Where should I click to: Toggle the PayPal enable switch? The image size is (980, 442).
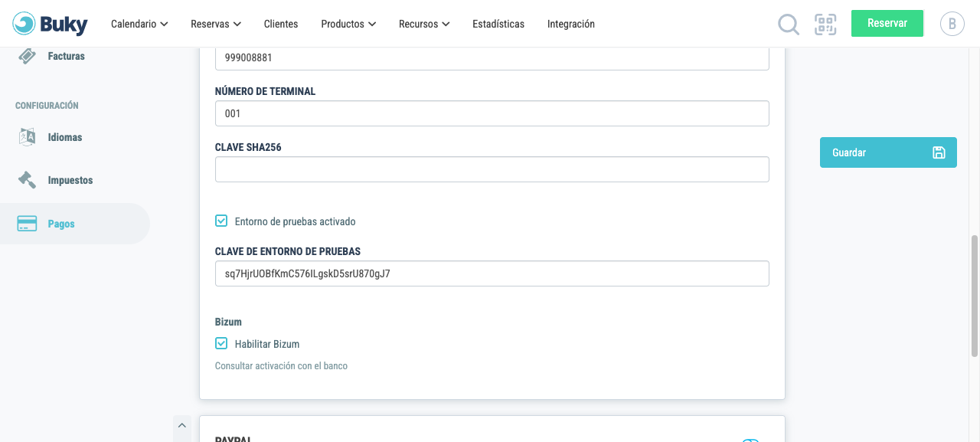(x=750, y=440)
